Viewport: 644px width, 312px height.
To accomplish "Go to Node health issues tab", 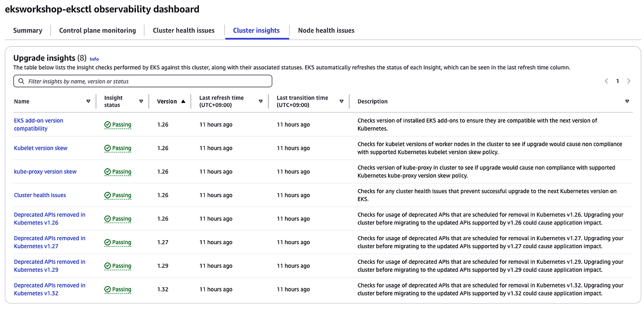I will click(326, 30).
